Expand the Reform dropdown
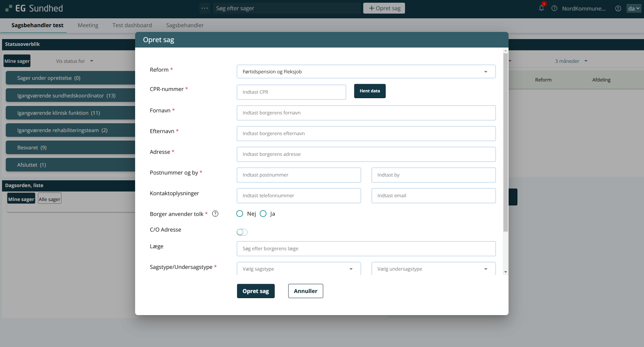The width and height of the screenshot is (644, 347). (x=366, y=72)
